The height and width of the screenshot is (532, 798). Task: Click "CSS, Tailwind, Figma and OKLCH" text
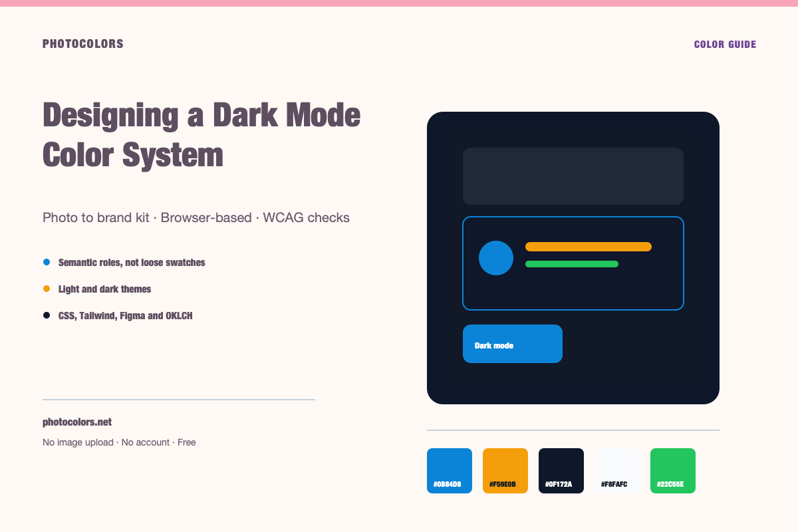[x=126, y=316]
